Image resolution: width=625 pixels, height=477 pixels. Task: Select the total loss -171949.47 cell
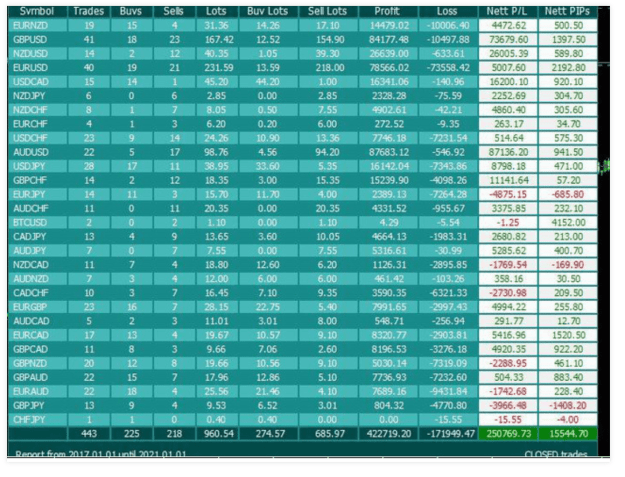(x=448, y=434)
